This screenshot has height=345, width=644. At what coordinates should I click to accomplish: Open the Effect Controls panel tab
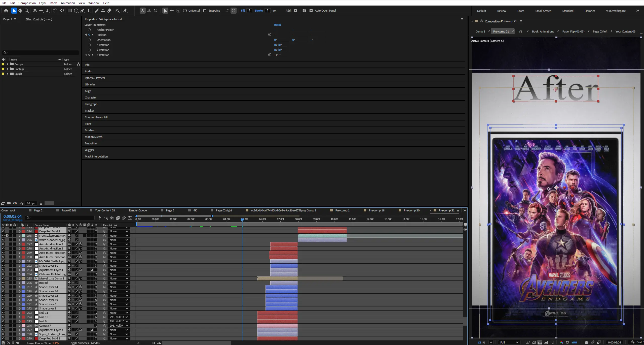click(x=39, y=19)
